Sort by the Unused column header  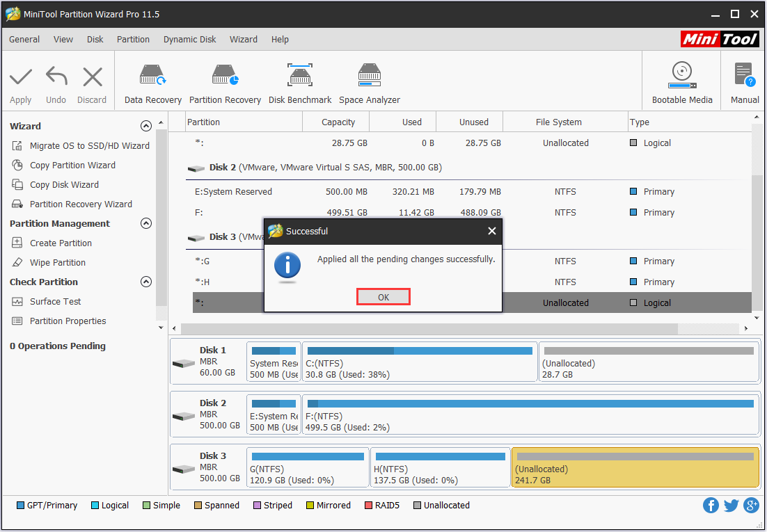[470, 122]
